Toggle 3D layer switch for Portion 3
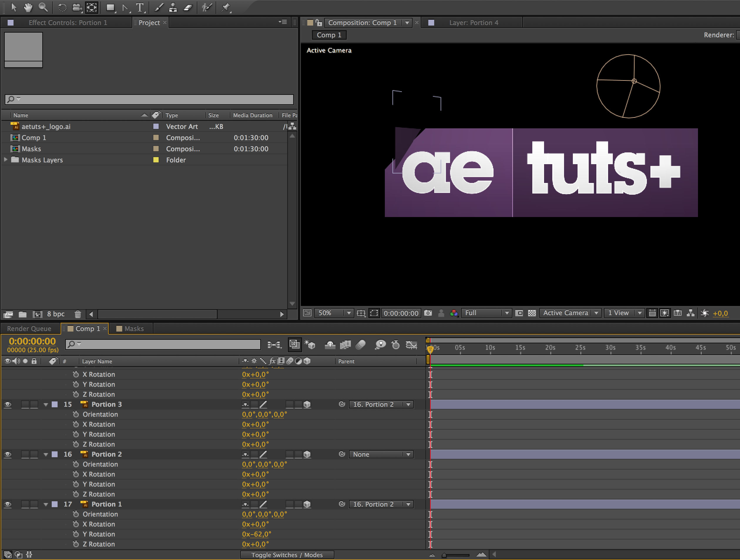 coord(307,405)
